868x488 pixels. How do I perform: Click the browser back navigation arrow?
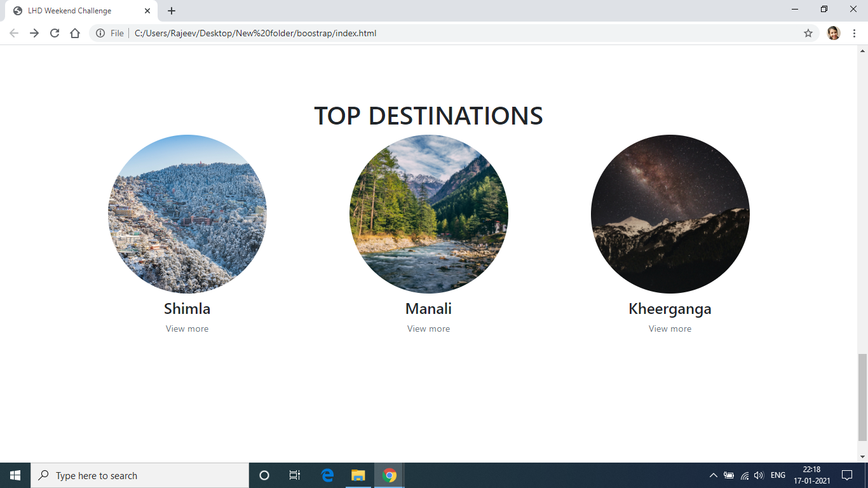pyautogui.click(x=13, y=33)
